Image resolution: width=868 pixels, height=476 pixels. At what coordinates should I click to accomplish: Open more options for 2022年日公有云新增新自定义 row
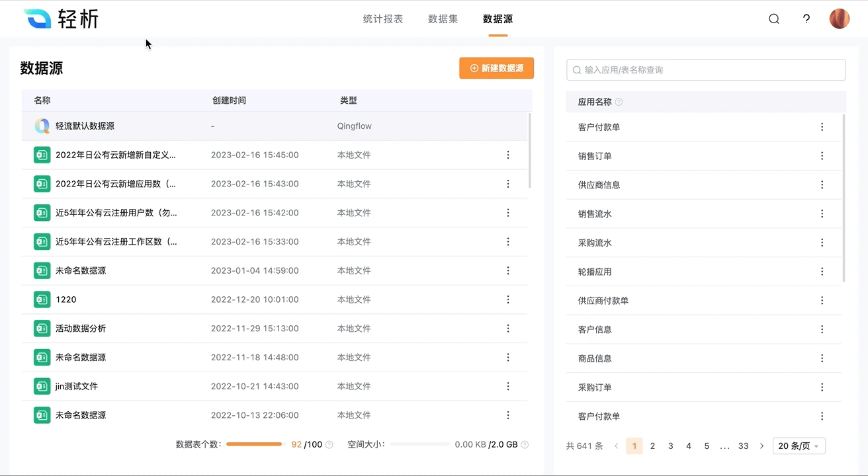tap(508, 155)
